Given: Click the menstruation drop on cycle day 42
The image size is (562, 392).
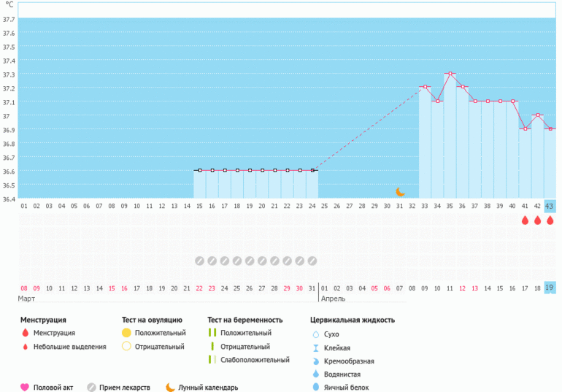Looking at the screenshot, I should tap(537, 220).
